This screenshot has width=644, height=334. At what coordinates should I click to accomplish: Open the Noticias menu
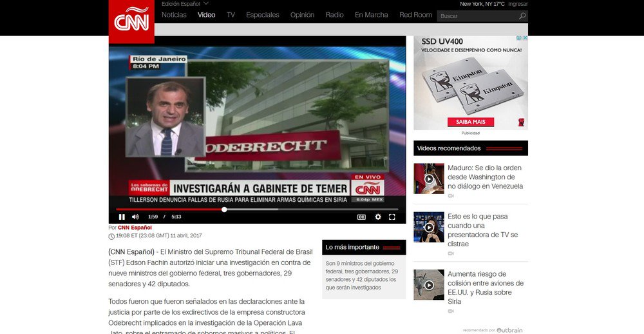coord(174,15)
